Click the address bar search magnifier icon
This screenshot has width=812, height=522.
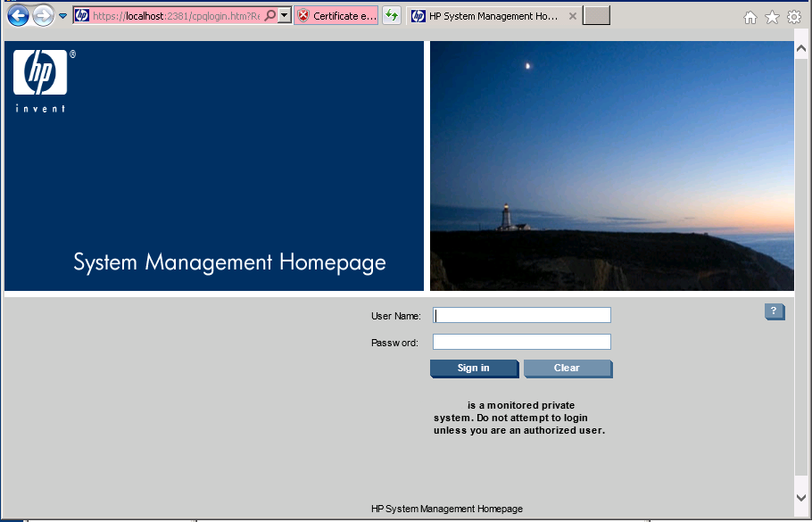[x=269, y=16]
